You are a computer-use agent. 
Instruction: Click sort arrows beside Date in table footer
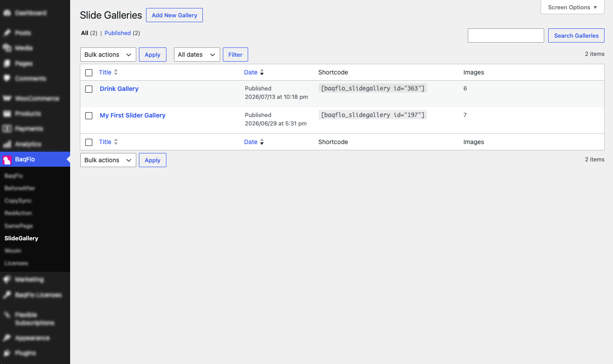click(x=262, y=142)
